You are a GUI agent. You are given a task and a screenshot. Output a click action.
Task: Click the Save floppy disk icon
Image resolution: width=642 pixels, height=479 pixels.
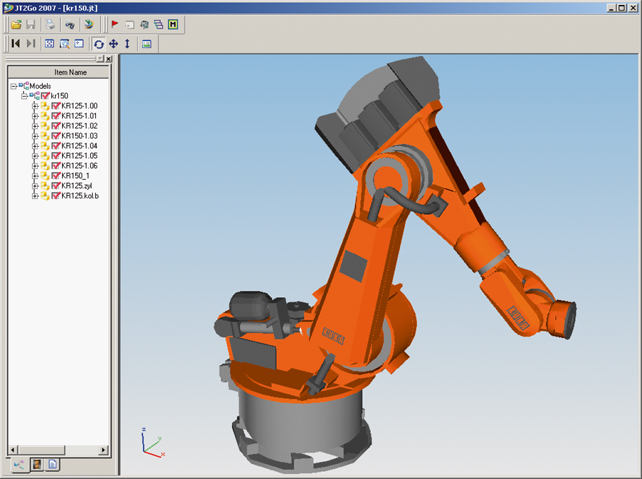[x=30, y=25]
